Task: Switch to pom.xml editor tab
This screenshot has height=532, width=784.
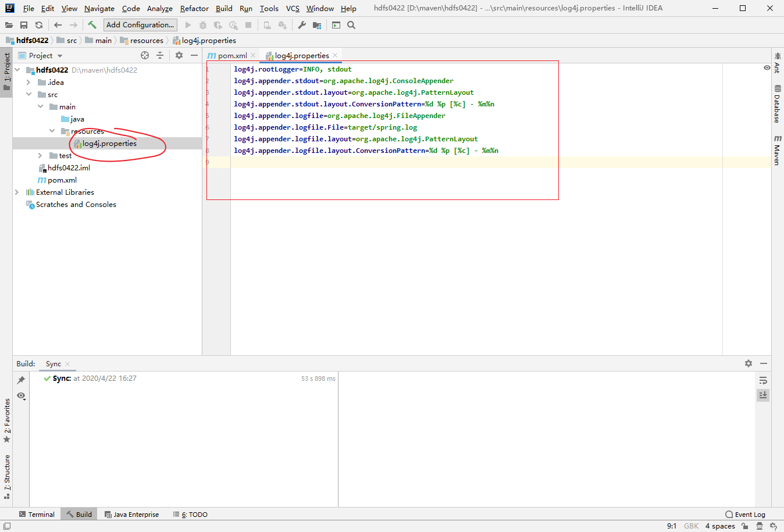Action: point(232,55)
